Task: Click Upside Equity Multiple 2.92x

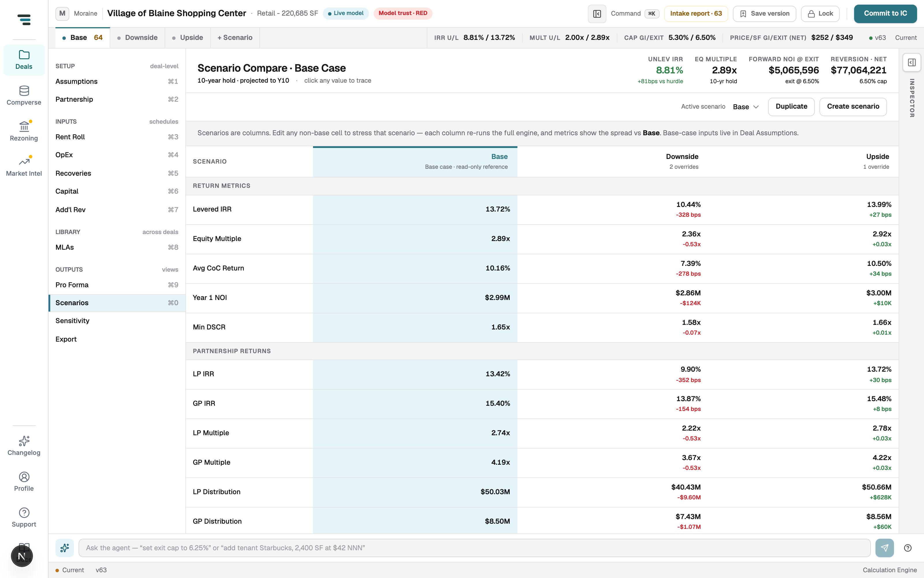Action: [x=882, y=234]
